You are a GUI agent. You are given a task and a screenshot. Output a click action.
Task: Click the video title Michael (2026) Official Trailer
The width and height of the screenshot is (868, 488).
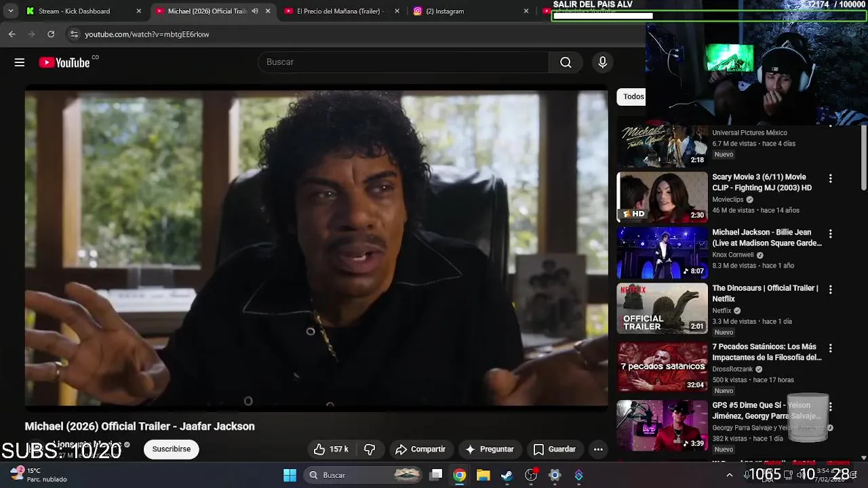coord(140,426)
